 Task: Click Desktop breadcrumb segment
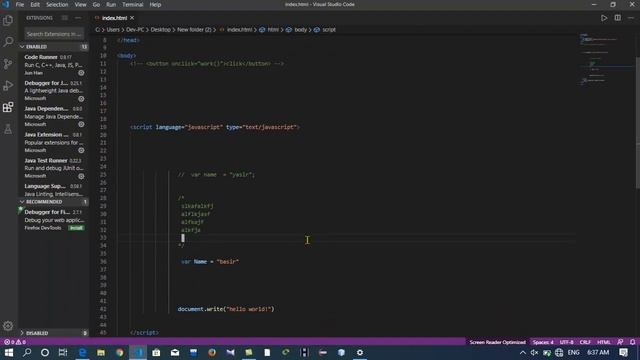[161, 30]
